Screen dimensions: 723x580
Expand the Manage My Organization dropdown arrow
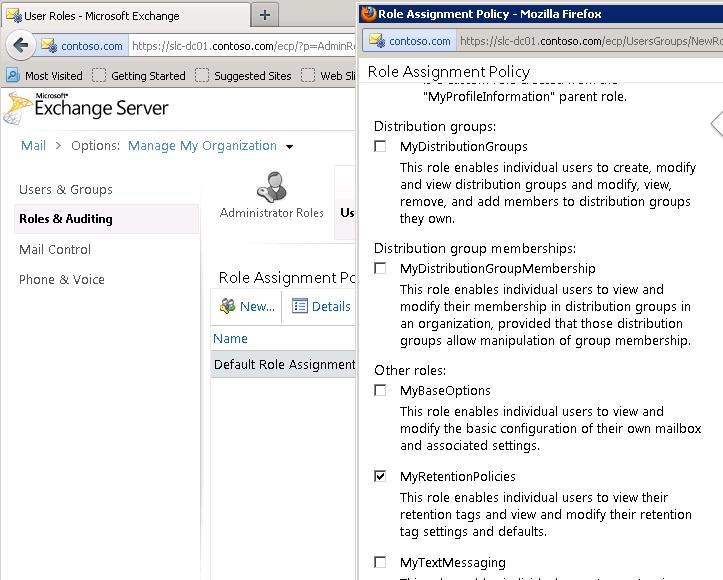[290, 147]
